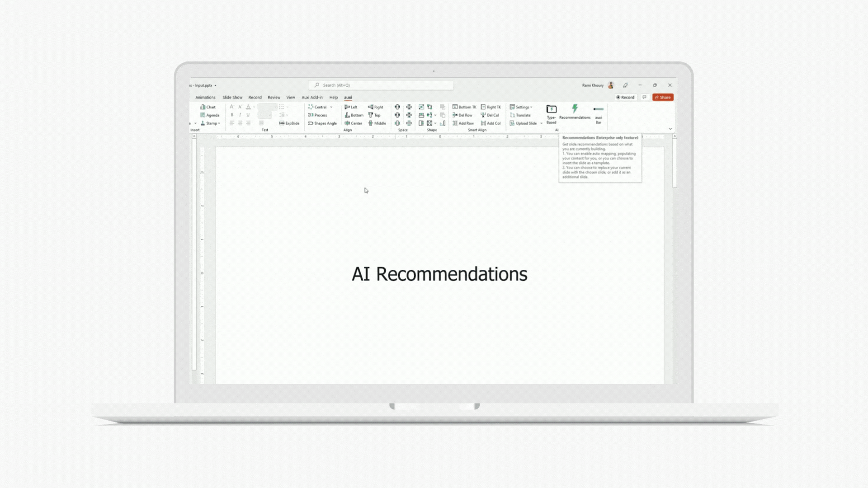Click the orange Share button
Screen dimensions: 868x488
tap(663, 97)
